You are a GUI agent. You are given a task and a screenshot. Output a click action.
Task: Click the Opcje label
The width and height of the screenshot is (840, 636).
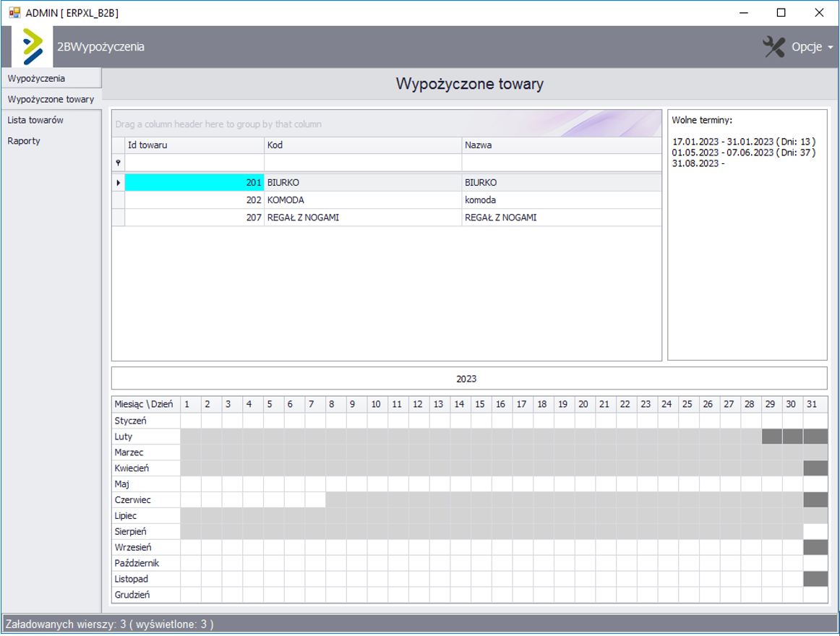[806, 47]
